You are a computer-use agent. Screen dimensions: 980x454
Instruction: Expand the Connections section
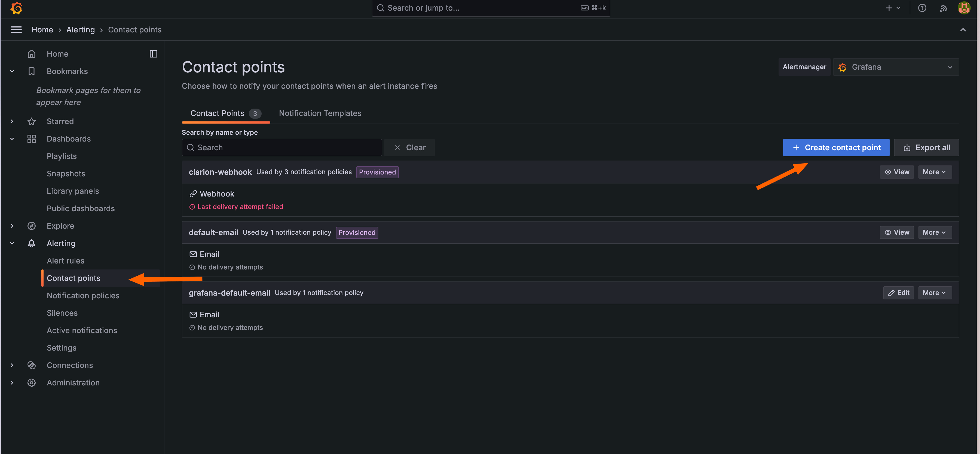click(x=12, y=366)
